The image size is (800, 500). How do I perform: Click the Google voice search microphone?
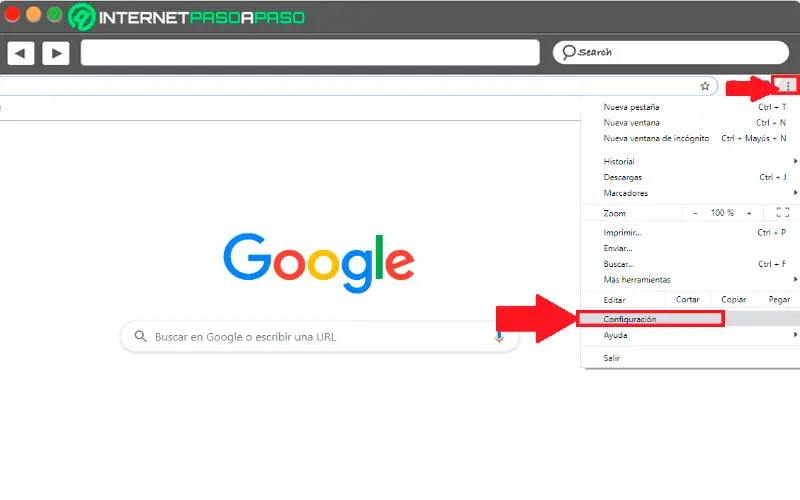coord(498,337)
